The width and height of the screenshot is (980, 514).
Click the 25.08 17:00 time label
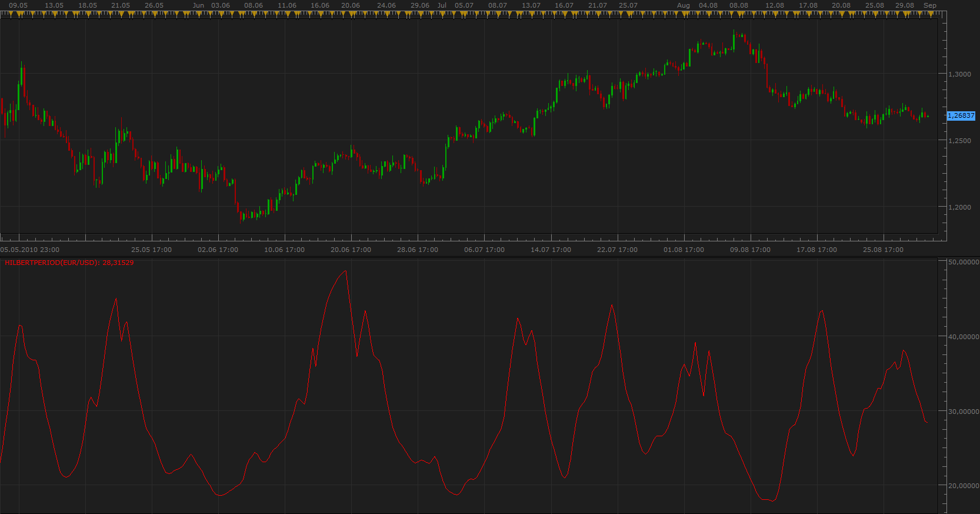(884, 250)
